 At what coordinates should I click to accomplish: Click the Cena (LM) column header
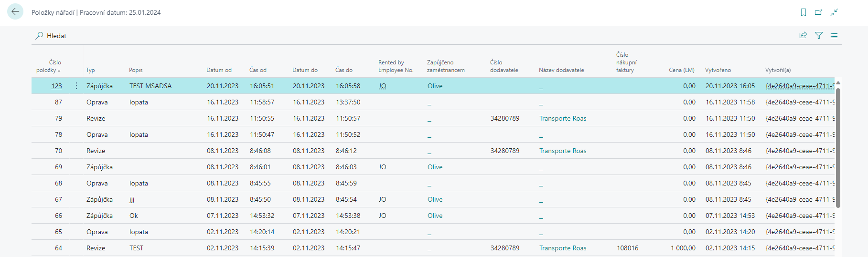click(x=681, y=70)
